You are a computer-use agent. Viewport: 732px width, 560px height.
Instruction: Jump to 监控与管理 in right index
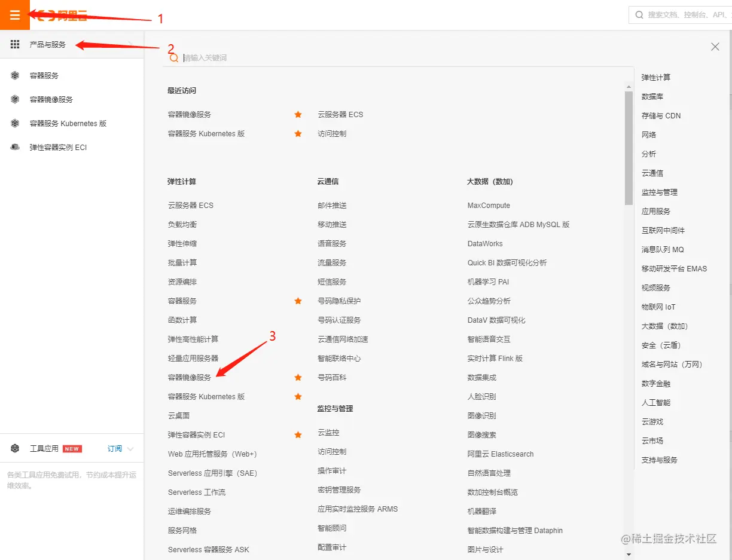point(660,192)
